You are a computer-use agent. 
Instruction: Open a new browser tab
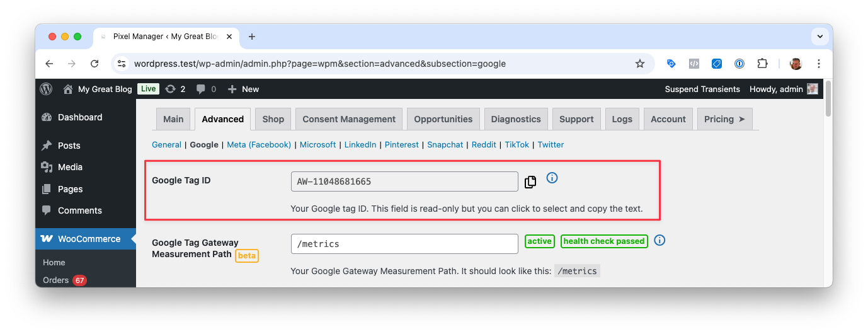click(x=252, y=37)
